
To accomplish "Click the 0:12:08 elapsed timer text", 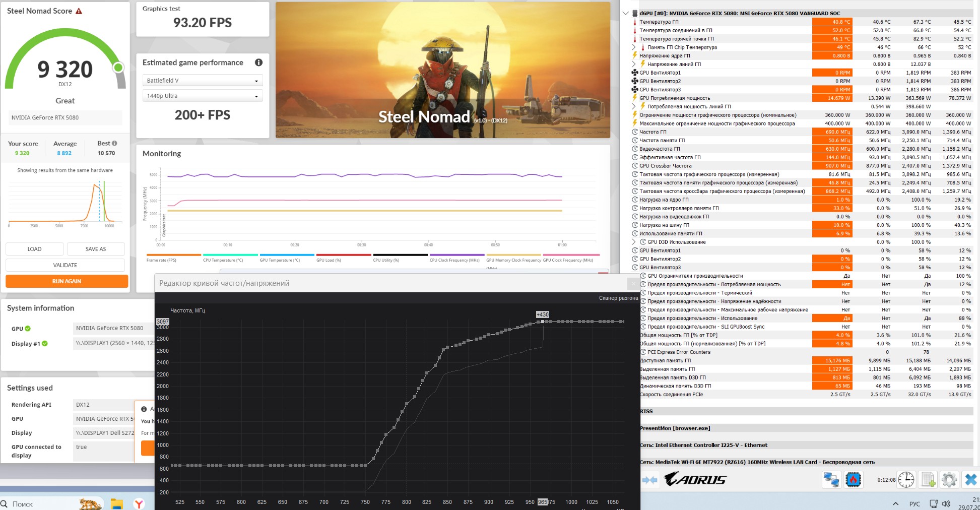I will coord(886,480).
